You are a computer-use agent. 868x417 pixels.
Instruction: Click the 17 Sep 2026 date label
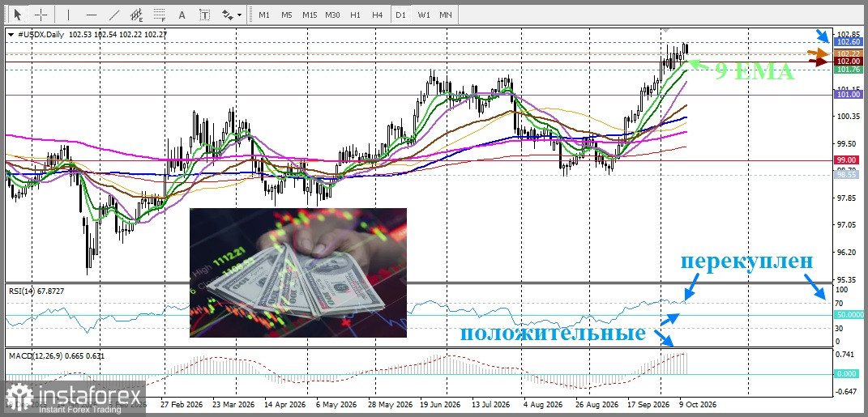click(648, 404)
